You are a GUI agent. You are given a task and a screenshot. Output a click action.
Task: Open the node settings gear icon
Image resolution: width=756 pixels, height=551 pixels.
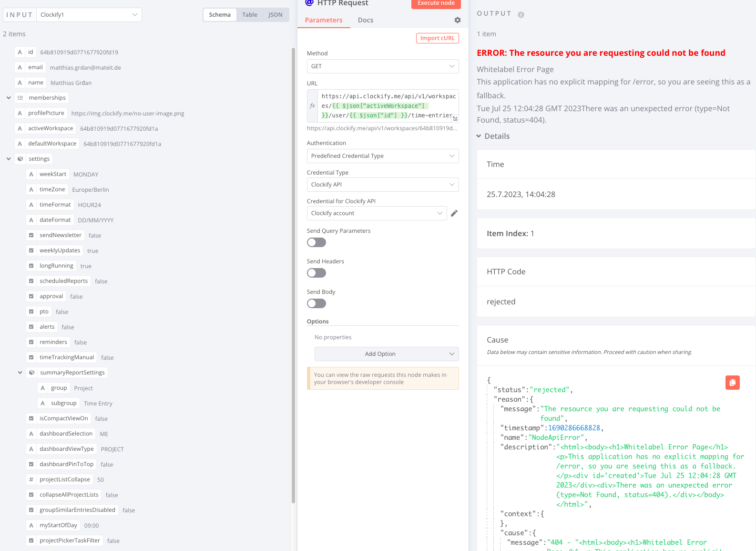pos(458,20)
